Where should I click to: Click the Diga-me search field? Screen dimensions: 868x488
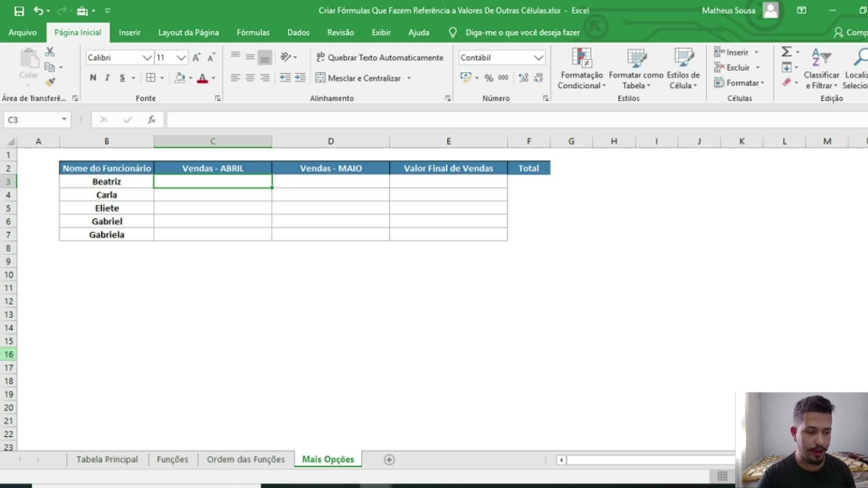click(x=522, y=33)
